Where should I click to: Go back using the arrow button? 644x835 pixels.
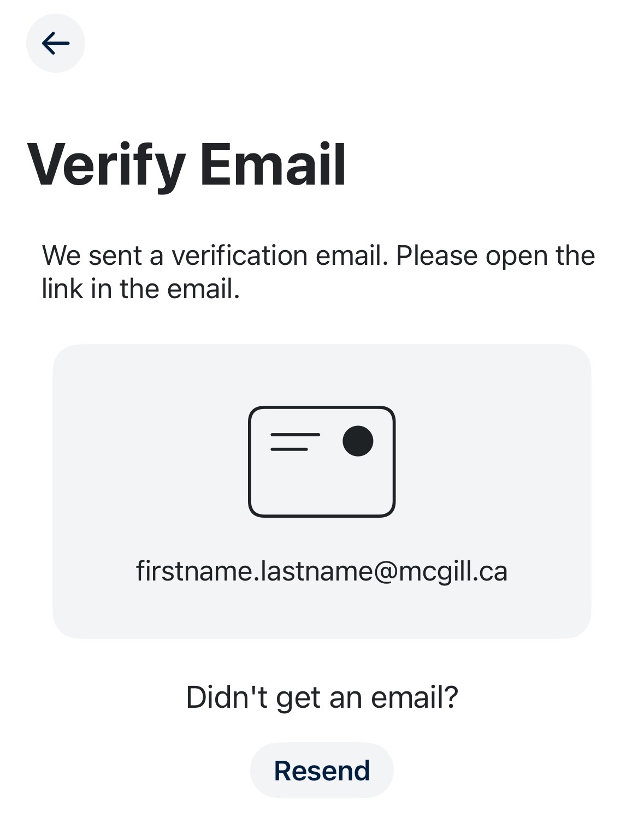55,43
